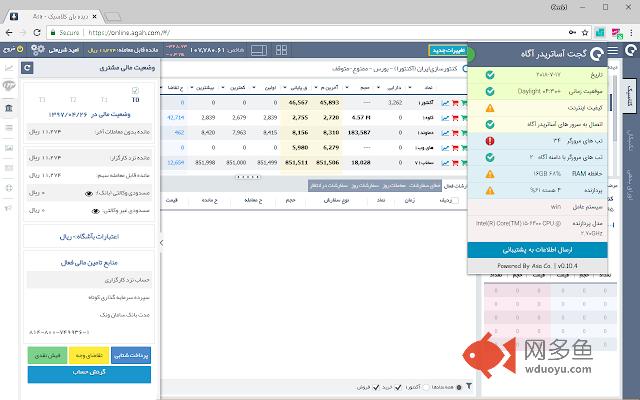Select the bank building sidebar icon
Screen dimensions: 640x400
click(9, 108)
